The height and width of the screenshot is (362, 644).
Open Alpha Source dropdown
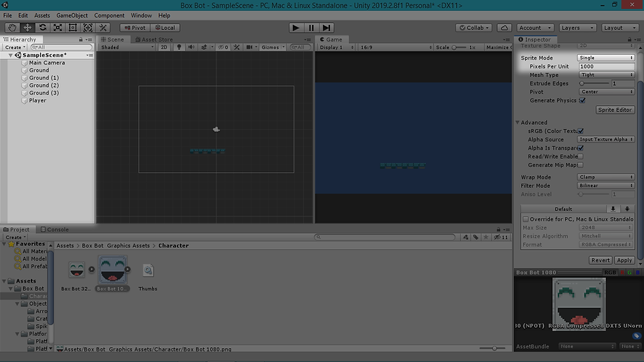click(x=606, y=139)
